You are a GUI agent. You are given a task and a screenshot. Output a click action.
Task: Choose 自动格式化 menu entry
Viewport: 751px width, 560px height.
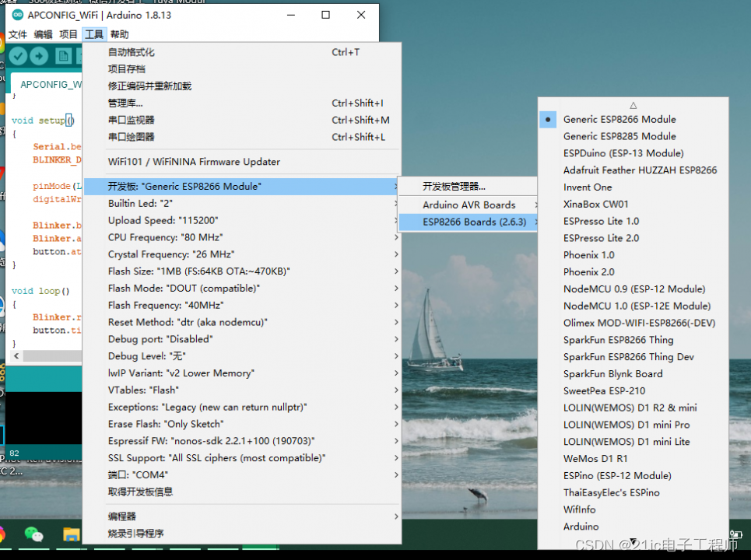point(242,52)
